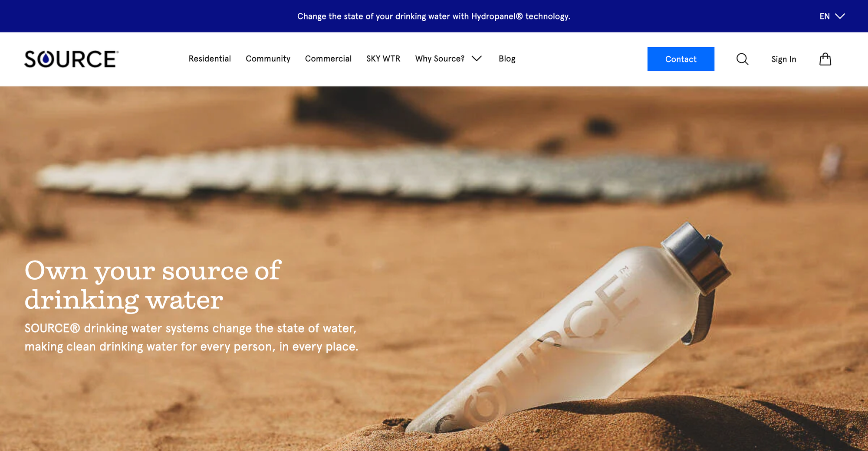Open the search magnifier icon
Viewport: 868px width, 451px height.
[742, 59]
